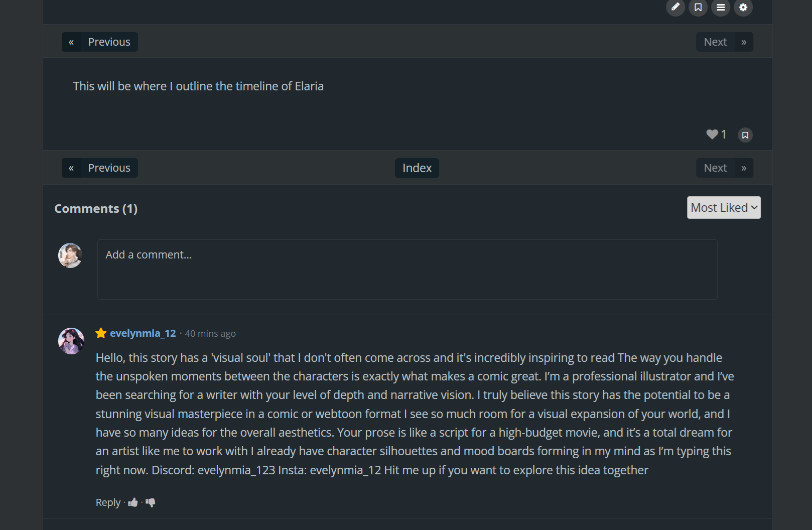Give thumbs up to evelynmia_12's comment
Screen dimensions: 812x530
pyautogui.click(x=133, y=502)
